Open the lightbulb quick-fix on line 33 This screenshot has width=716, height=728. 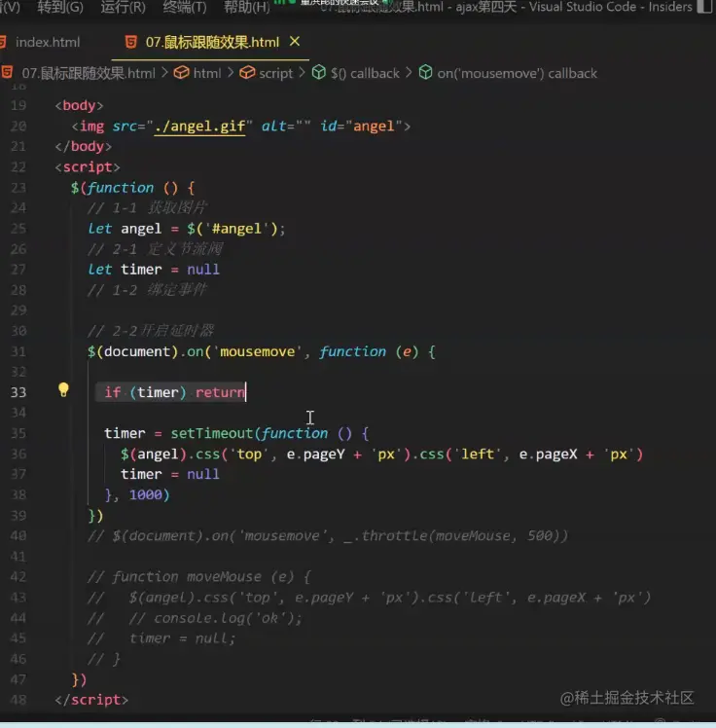pos(63,390)
